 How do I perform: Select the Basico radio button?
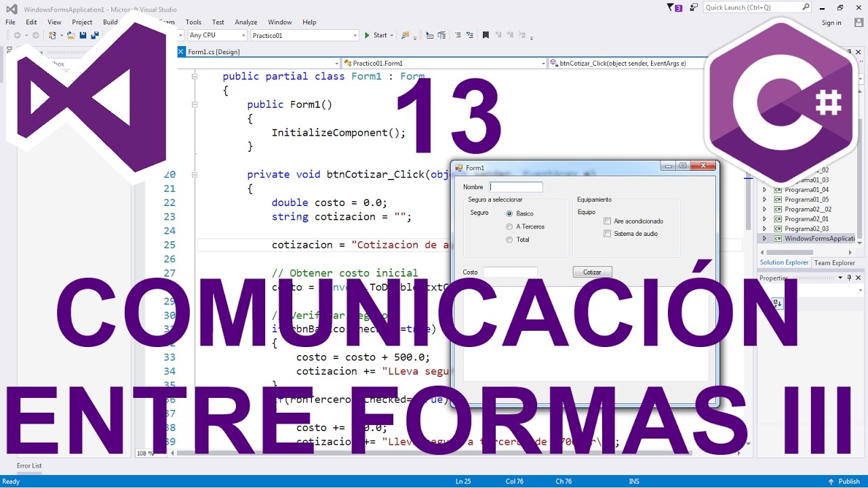(509, 213)
